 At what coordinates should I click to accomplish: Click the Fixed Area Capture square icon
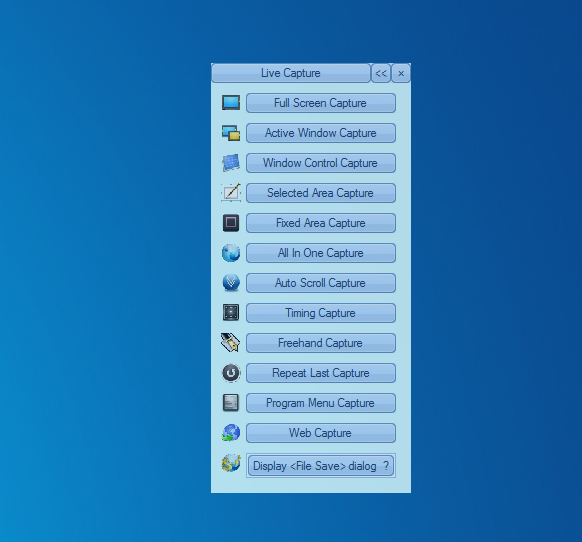tap(231, 223)
